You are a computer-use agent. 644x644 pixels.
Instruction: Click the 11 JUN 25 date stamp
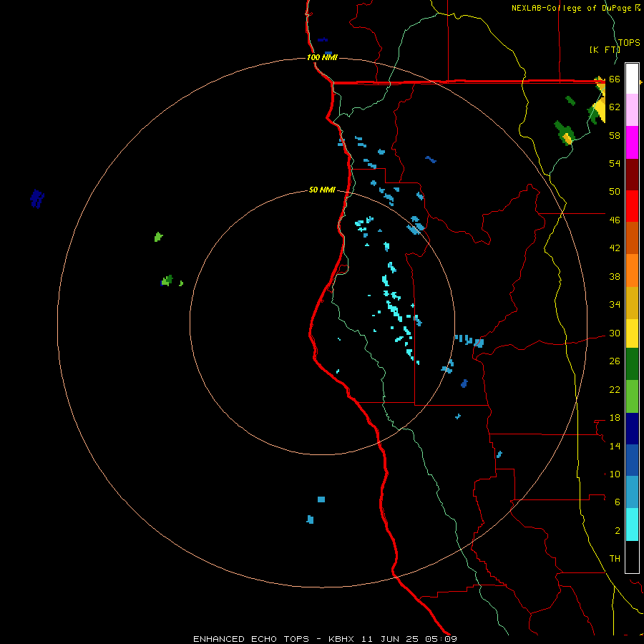(x=390, y=639)
